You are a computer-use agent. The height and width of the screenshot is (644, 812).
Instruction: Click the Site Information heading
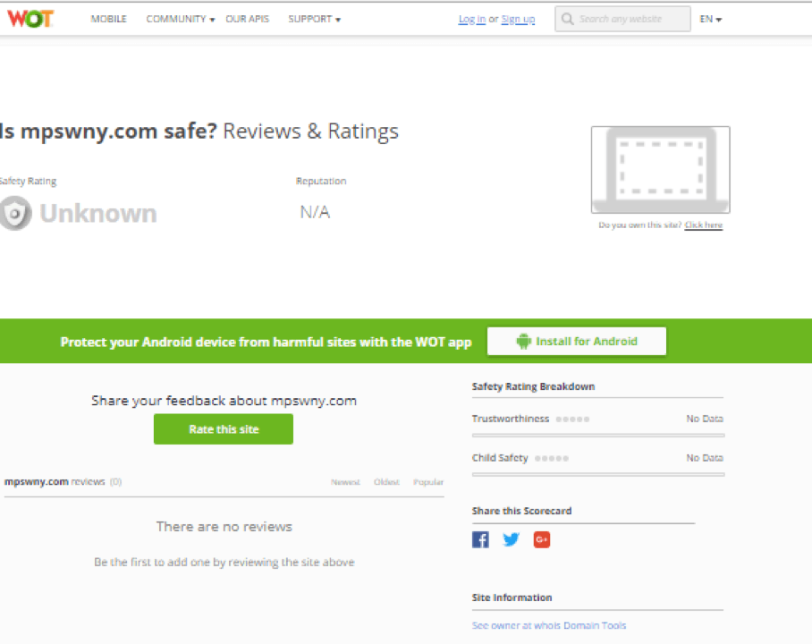click(512, 597)
